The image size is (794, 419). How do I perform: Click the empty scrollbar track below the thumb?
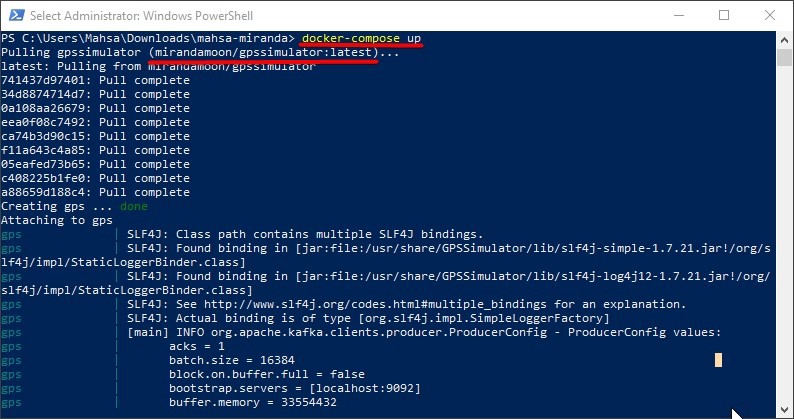click(x=784, y=233)
